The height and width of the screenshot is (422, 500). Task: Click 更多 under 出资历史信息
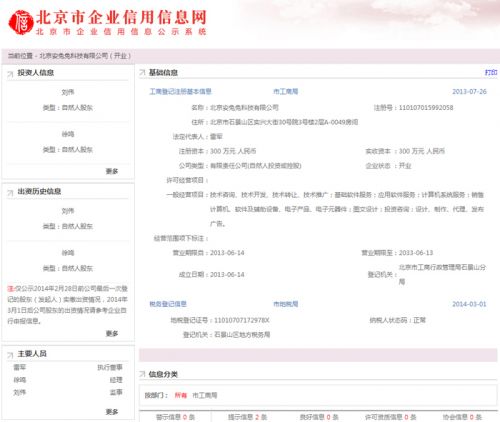coord(112,333)
